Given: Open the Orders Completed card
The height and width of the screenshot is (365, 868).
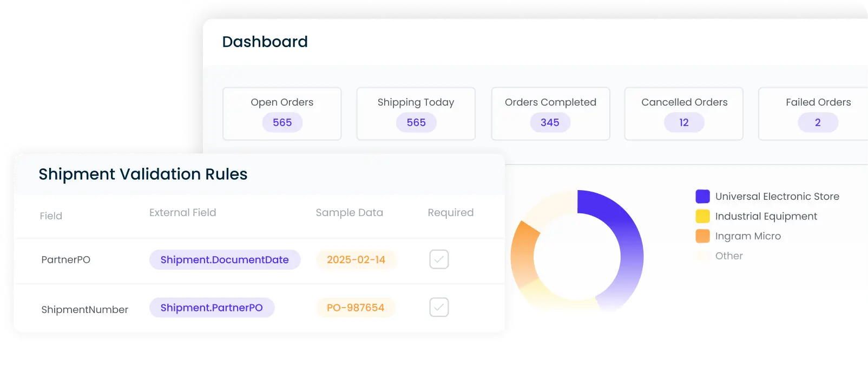Looking at the screenshot, I should click(x=550, y=114).
